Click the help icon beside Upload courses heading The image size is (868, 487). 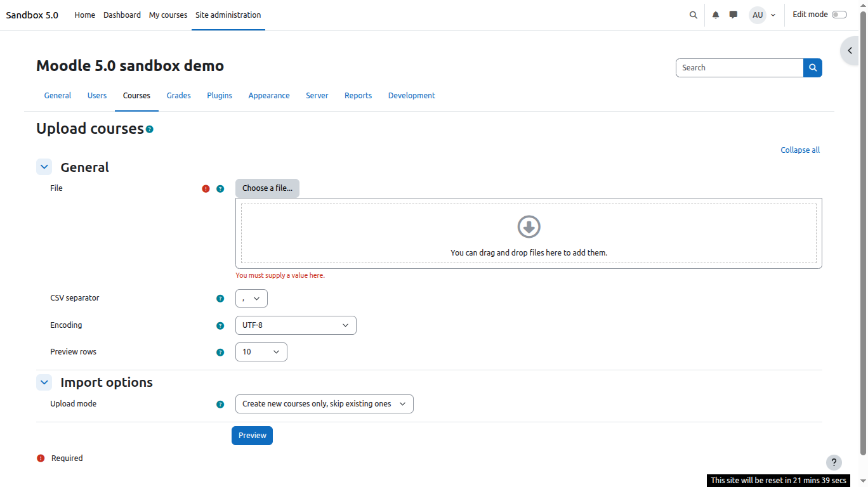[x=149, y=129]
